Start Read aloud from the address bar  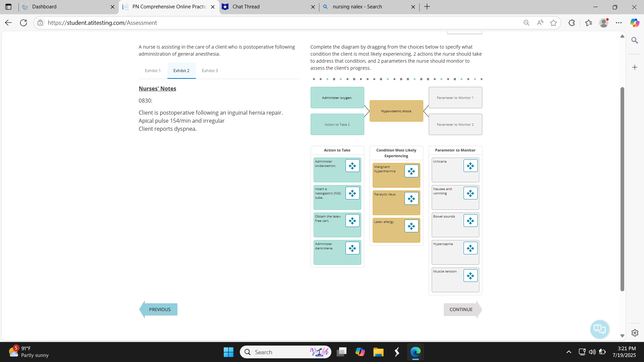[540, 22]
